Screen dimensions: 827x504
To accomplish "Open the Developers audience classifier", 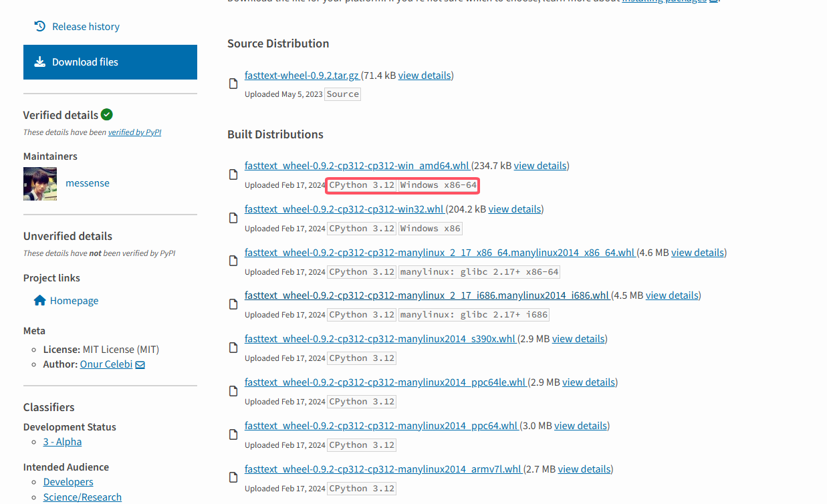I will pyautogui.click(x=68, y=482).
